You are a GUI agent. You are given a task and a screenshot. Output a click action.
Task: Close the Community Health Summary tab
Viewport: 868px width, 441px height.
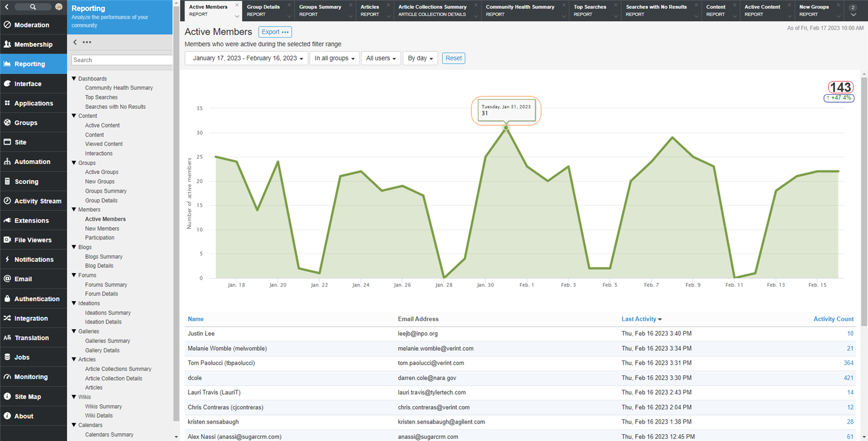pyautogui.click(x=563, y=5)
